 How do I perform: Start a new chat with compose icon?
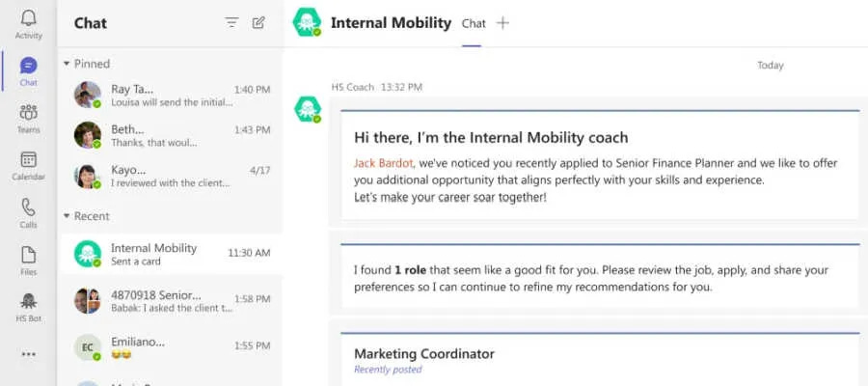(258, 23)
